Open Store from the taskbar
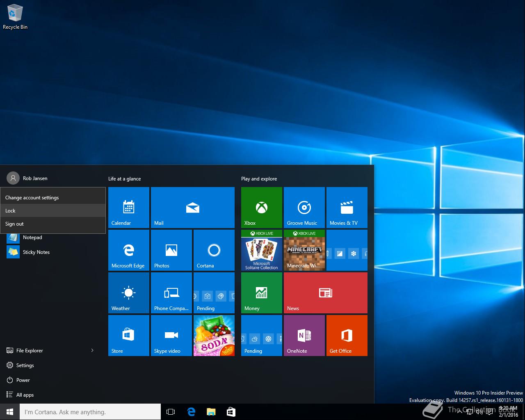525x420 pixels. [231, 412]
